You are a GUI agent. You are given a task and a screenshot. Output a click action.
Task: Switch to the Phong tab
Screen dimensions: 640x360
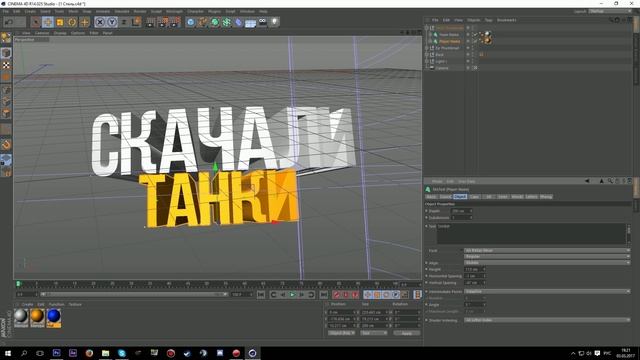(x=546, y=197)
